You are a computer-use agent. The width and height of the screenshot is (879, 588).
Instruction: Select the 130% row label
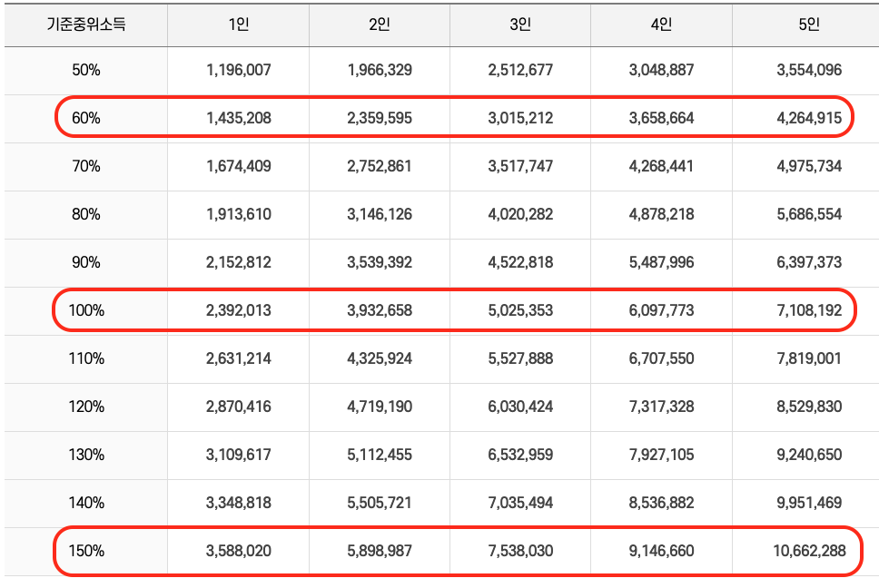tap(86, 455)
